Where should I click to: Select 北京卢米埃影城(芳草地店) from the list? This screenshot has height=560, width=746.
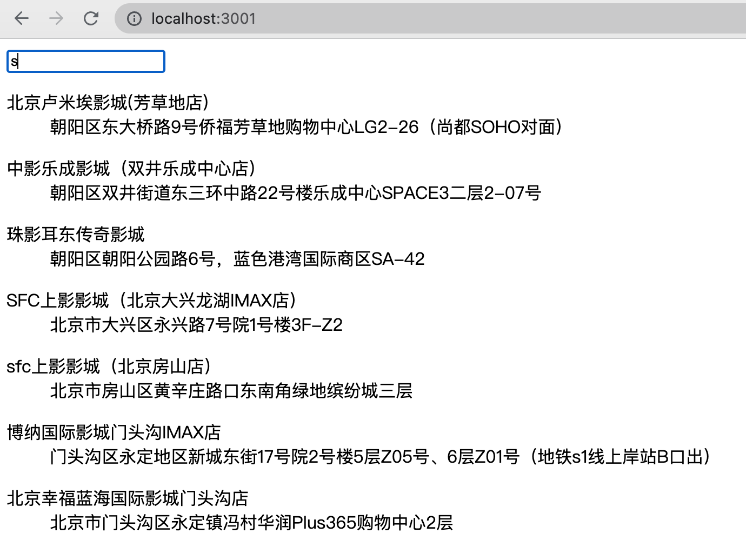[107, 103]
